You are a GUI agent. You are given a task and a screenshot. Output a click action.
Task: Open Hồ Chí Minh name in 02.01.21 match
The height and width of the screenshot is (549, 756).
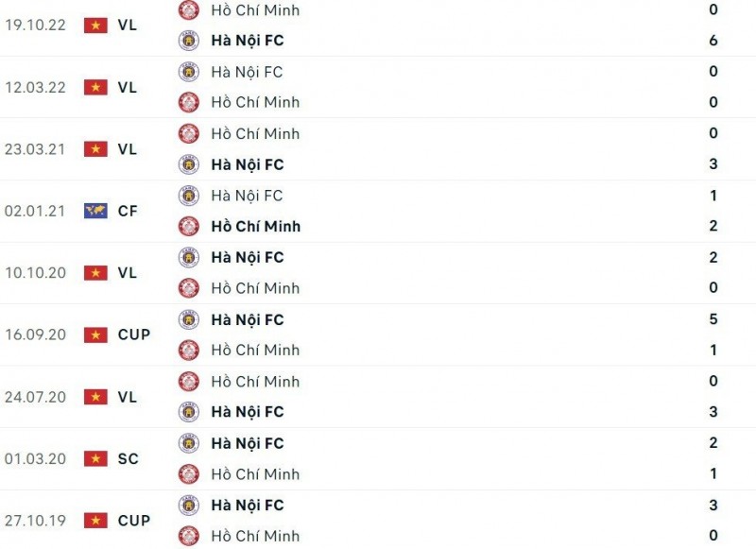(255, 226)
